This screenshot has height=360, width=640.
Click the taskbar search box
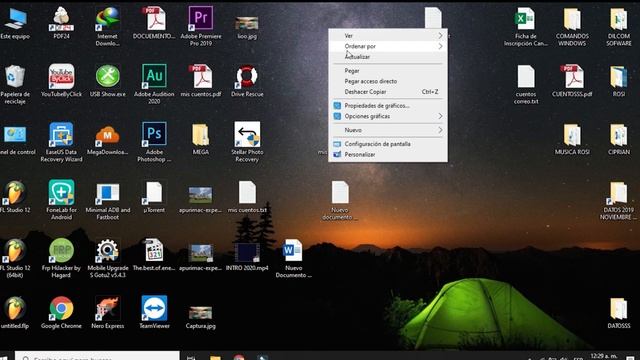97,356
